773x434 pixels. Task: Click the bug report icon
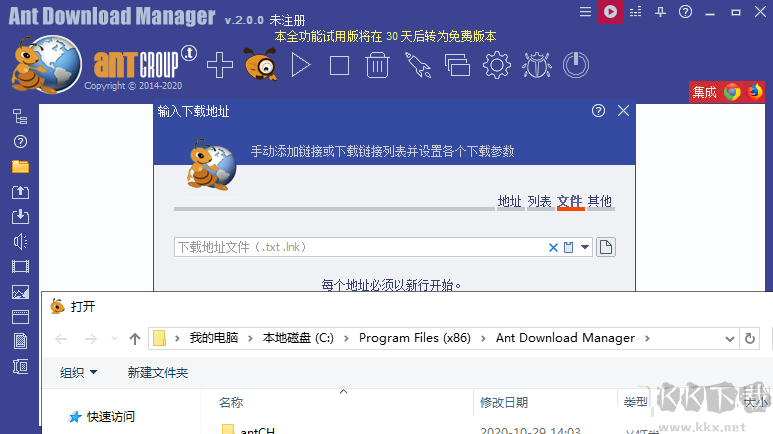point(537,65)
